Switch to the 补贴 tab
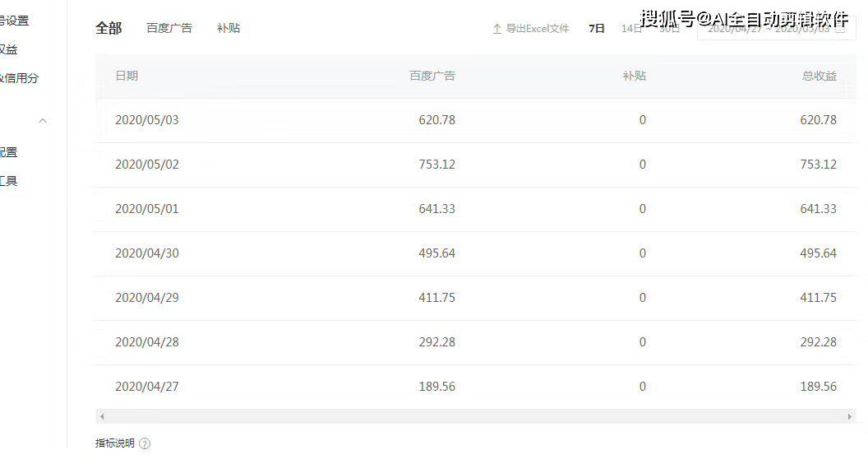868x464 pixels. 229,28
